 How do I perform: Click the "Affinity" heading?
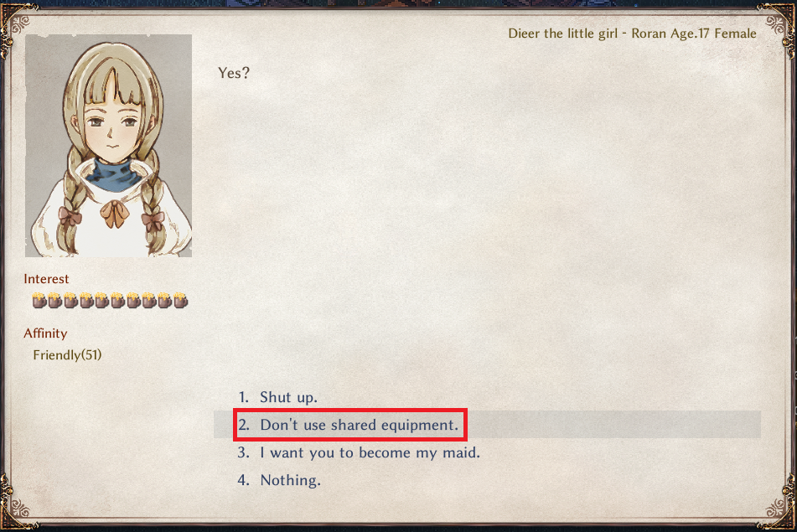45,333
